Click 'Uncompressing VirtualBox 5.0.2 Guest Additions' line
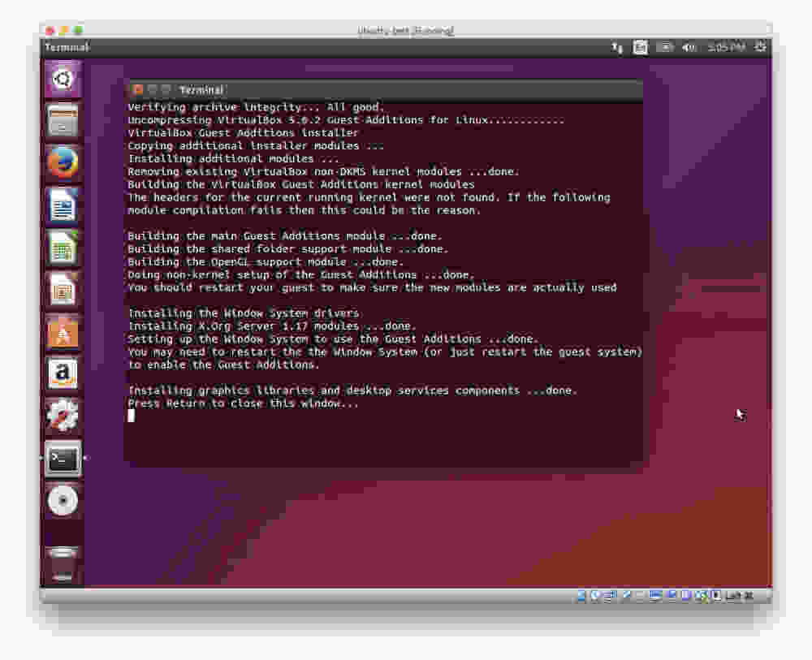This screenshot has width=812, height=660. tap(346, 120)
